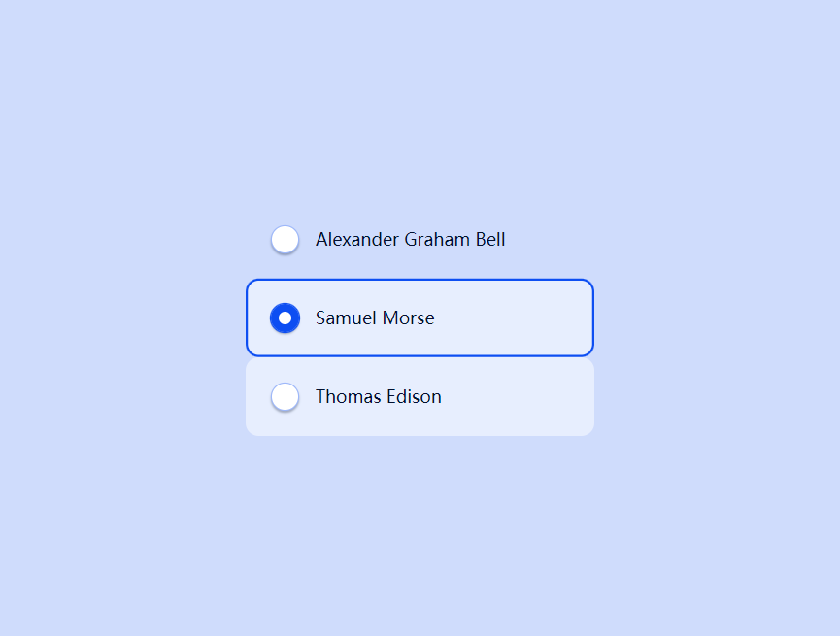The image size is (840, 636).
Task: Click the "Samuel Morse" label text
Action: pos(375,318)
